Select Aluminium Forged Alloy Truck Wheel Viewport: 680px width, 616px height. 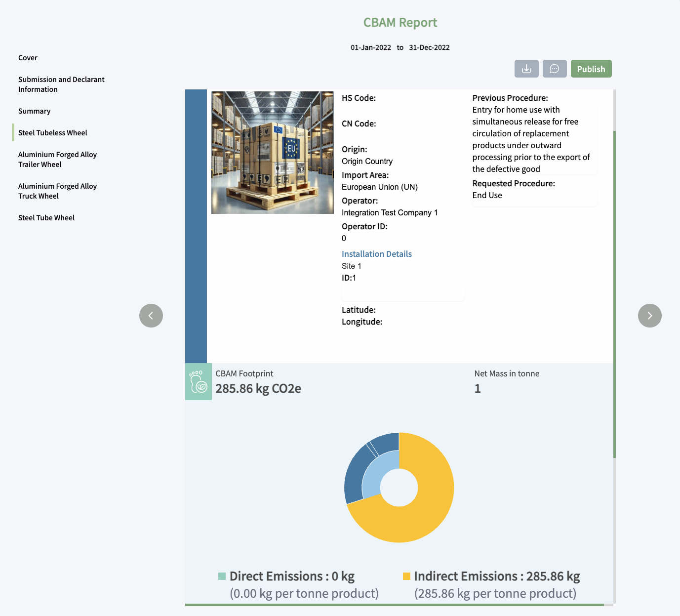[57, 191]
